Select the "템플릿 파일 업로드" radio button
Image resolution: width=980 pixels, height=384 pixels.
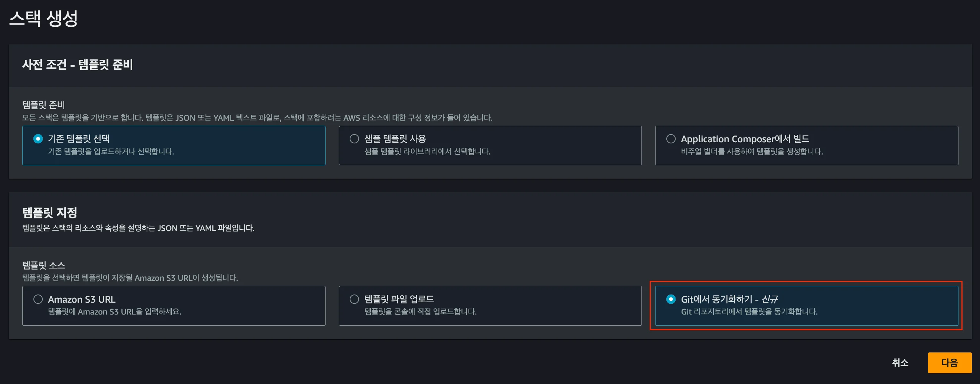pyautogui.click(x=354, y=299)
